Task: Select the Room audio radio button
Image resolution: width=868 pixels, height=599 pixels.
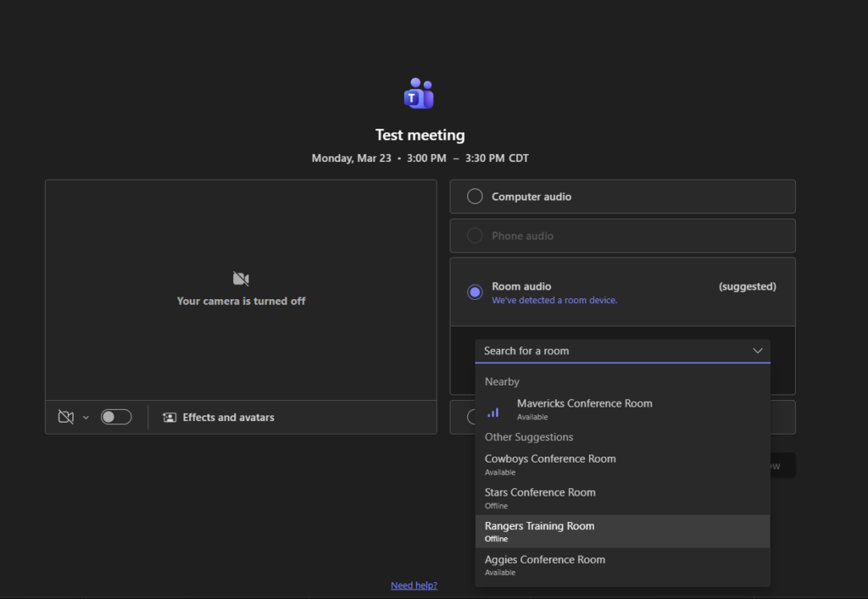Action: point(475,292)
